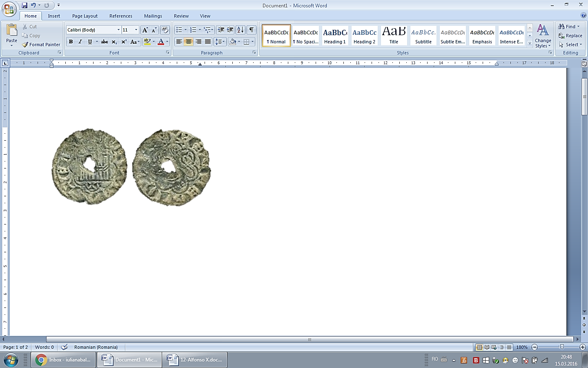Viewport: 588px width, 368px height.
Task: Click the Format Painter icon
Action: (x=25, y=45)
